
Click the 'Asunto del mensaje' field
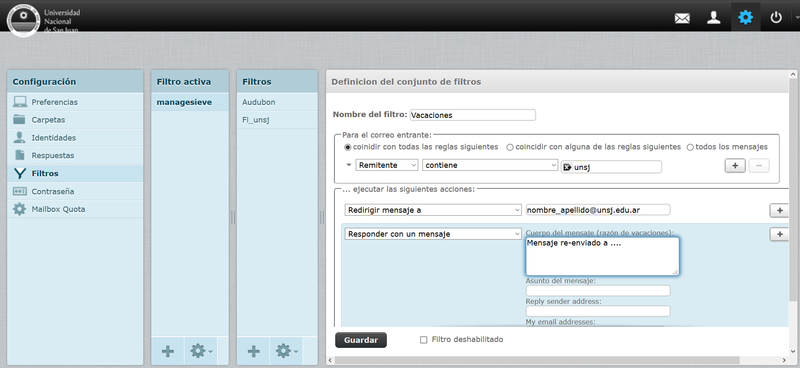coord(598,290)
